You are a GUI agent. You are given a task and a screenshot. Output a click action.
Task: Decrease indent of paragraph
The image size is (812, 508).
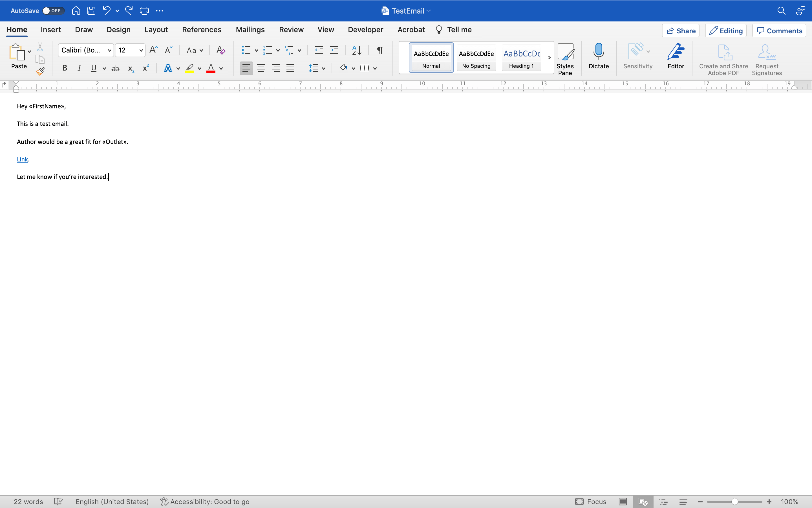[x=319, y=50]
